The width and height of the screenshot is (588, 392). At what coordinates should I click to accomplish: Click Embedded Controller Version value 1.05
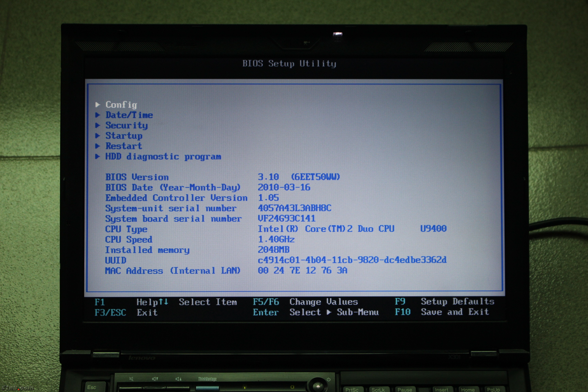(268, 198)
